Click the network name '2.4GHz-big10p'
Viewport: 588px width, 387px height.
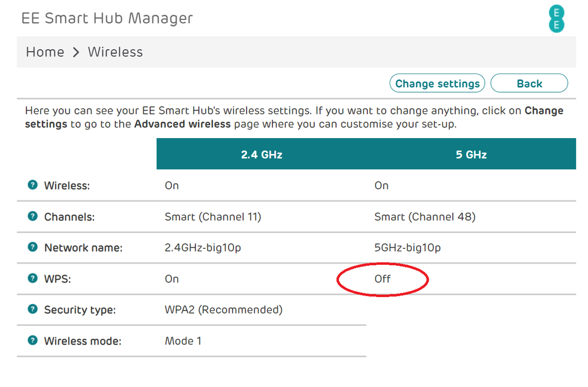(x=202, y=248)
